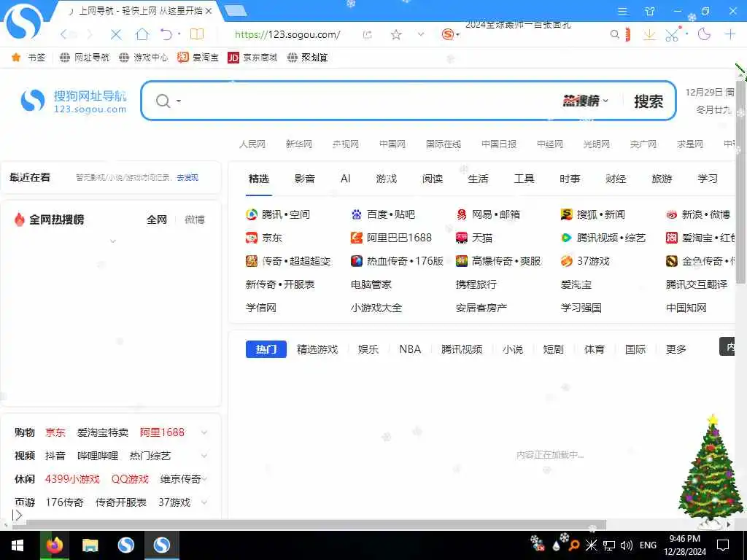Screen dimensions: 747x560
Task: Click the stop loading X icon
Action: point(116,34)
